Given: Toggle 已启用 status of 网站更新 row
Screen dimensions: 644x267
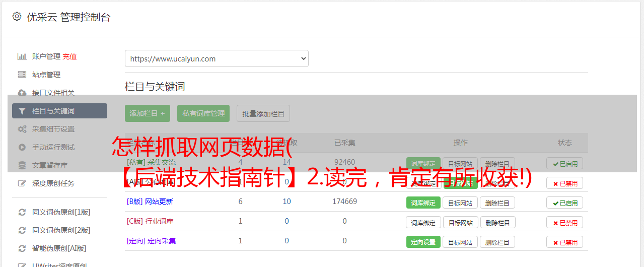Looking at the screenshot, I should (x=565, y=203).
